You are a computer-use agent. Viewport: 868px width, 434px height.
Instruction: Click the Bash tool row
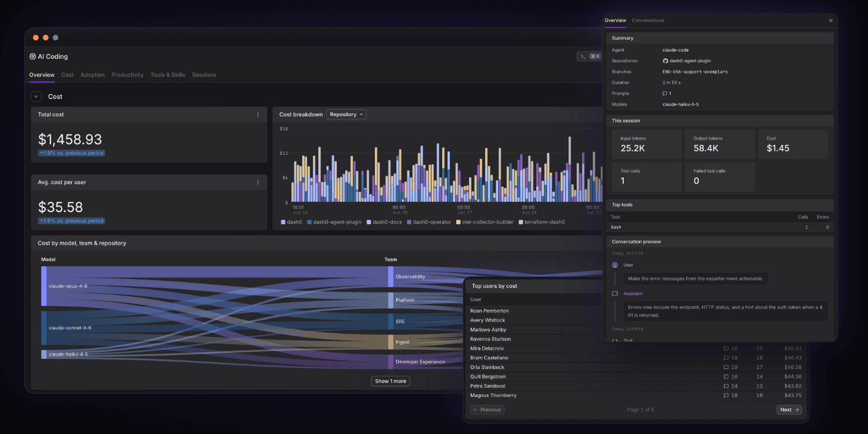(720, 227)
